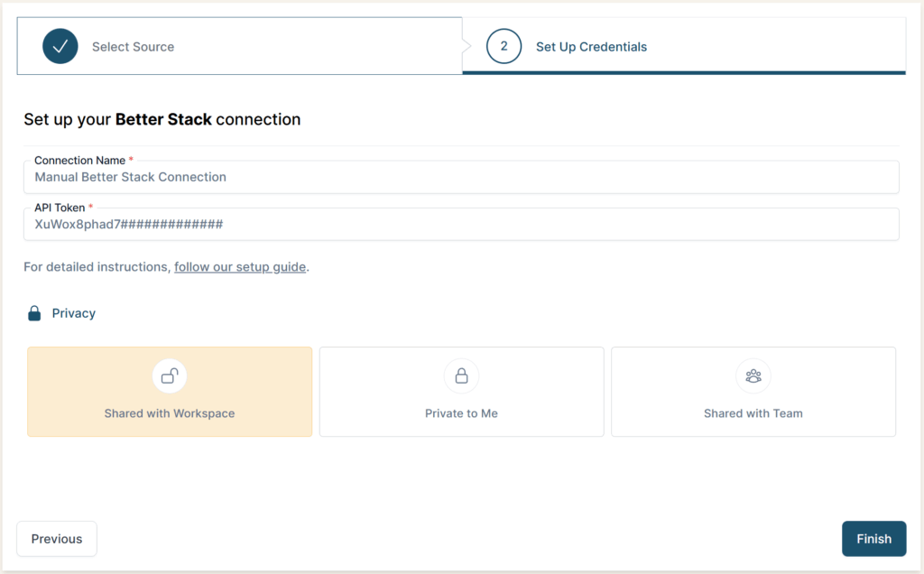Click the Previous button
Viewport: 924px width, 574px height.
pyautogui.click(x=57, y=539)
